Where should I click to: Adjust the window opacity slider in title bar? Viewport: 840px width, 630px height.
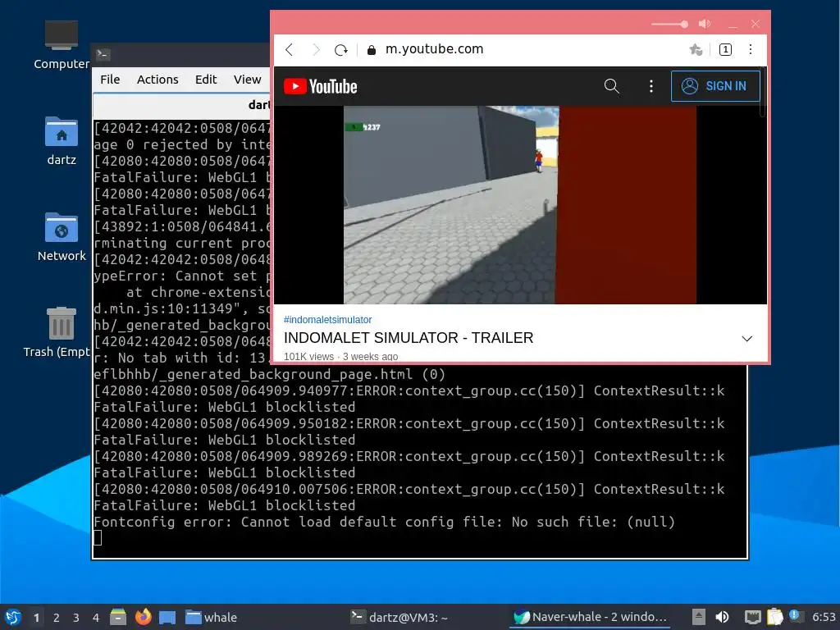tap(669, 24)
